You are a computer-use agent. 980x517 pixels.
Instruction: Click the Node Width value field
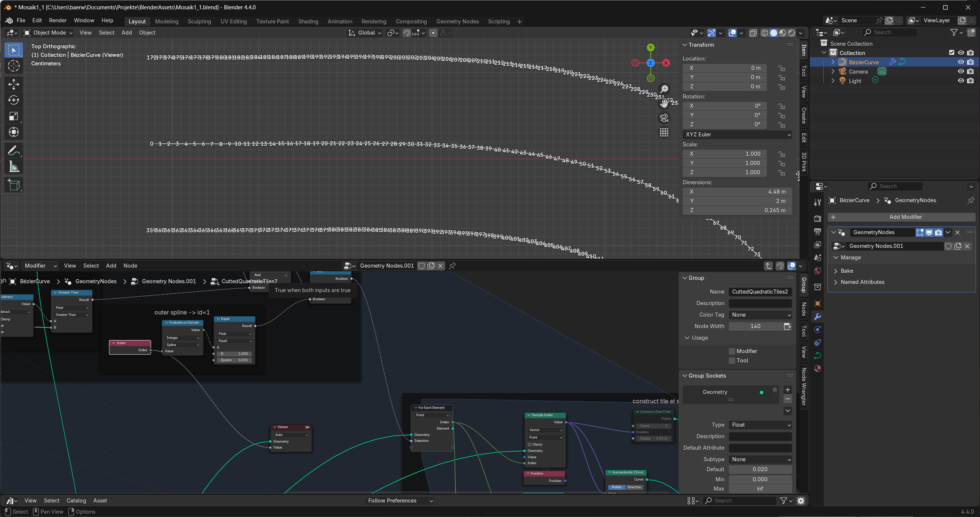click(755, 326)
